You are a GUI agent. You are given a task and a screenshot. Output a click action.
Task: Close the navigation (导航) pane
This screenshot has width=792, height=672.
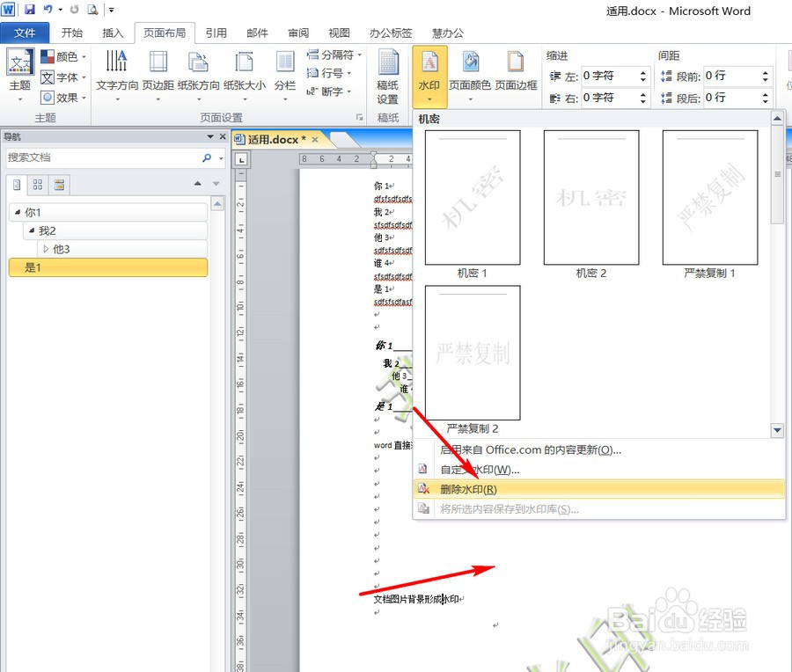tap(223, 136)
